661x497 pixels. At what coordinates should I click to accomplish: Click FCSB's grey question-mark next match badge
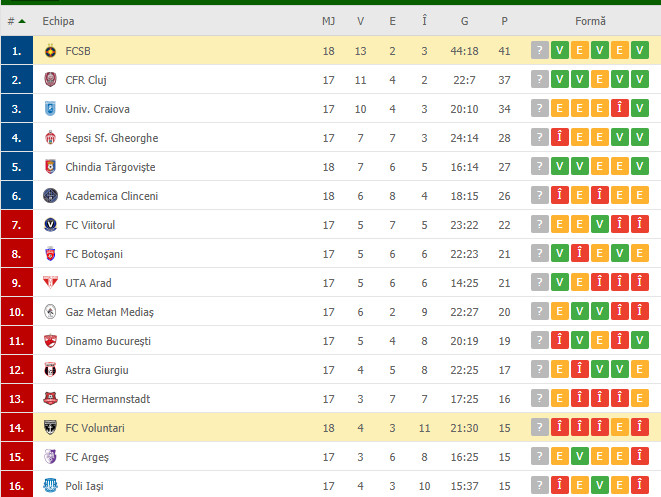540,51
